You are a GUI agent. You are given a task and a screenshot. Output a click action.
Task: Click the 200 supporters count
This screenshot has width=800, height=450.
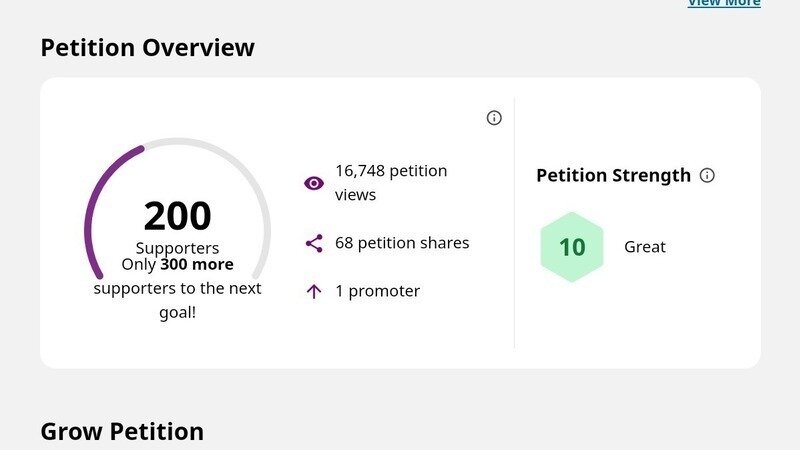coord(177,216)
